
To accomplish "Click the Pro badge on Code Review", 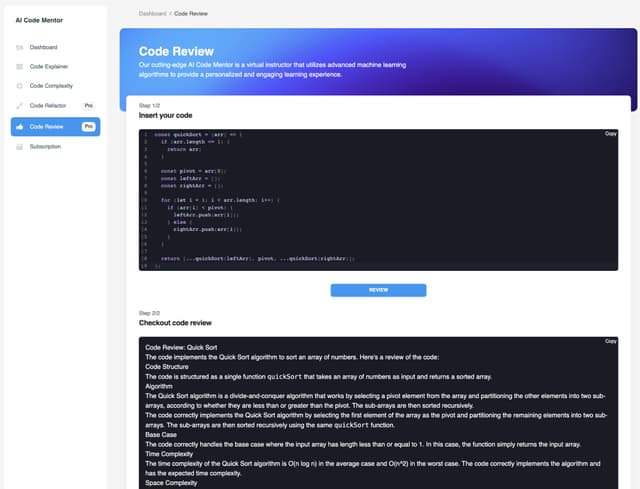I will click(89, 127).
